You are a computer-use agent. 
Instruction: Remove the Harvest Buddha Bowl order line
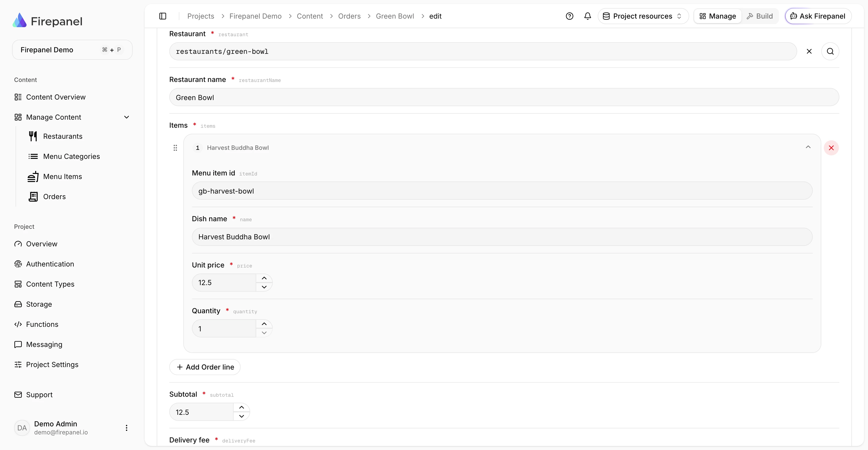831,148
